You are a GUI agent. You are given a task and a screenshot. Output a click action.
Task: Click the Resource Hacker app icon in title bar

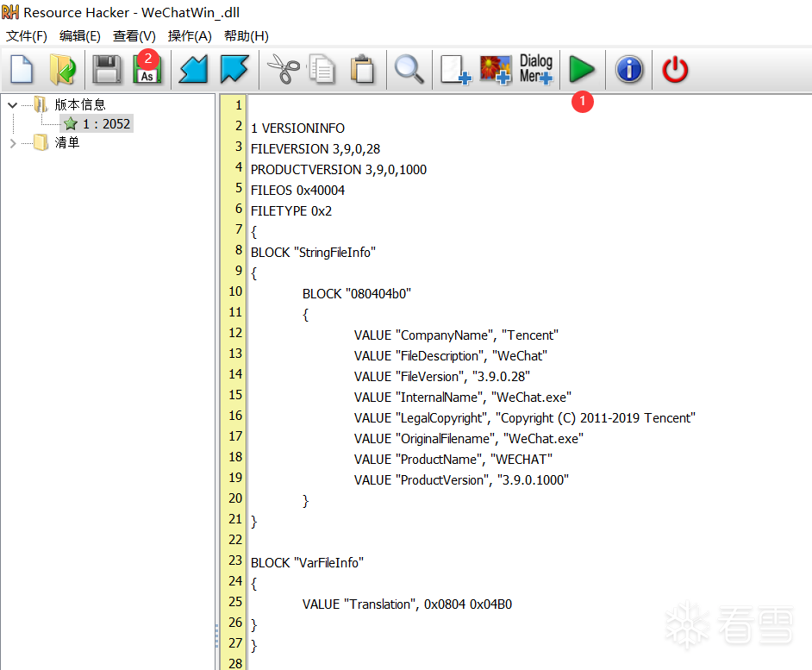coord(10,12)
